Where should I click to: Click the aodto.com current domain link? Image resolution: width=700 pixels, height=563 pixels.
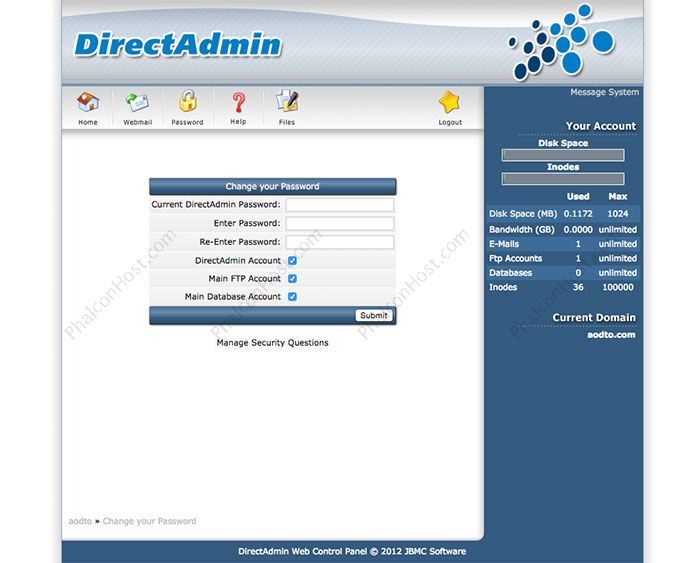click(x=611, y=335)
